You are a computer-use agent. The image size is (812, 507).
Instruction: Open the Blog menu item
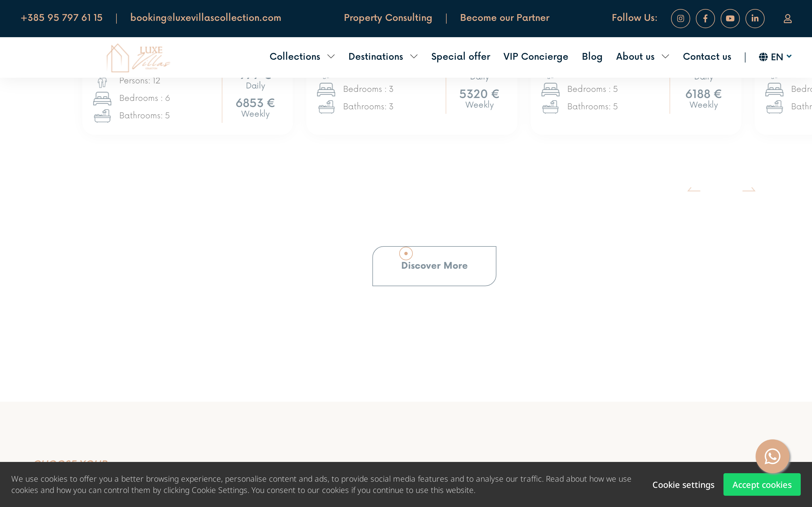click(x=592, y=57)
